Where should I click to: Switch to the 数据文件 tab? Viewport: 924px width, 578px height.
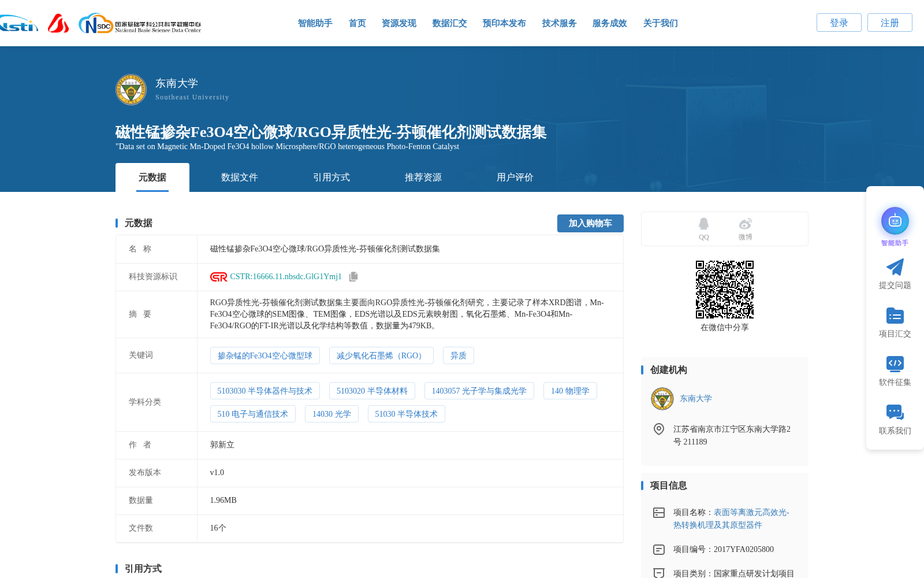pos(240,177)
